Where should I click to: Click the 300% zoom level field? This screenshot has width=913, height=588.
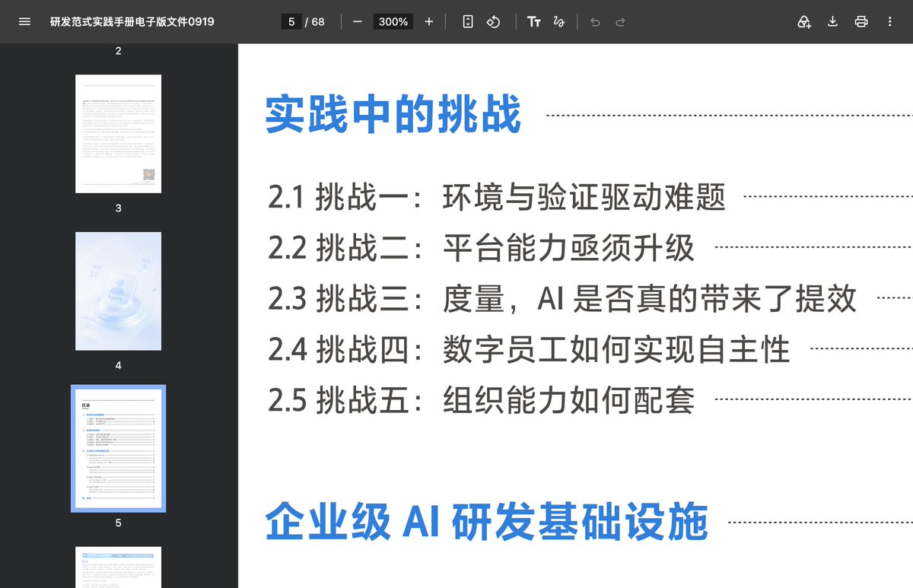(x=393, y=21)
